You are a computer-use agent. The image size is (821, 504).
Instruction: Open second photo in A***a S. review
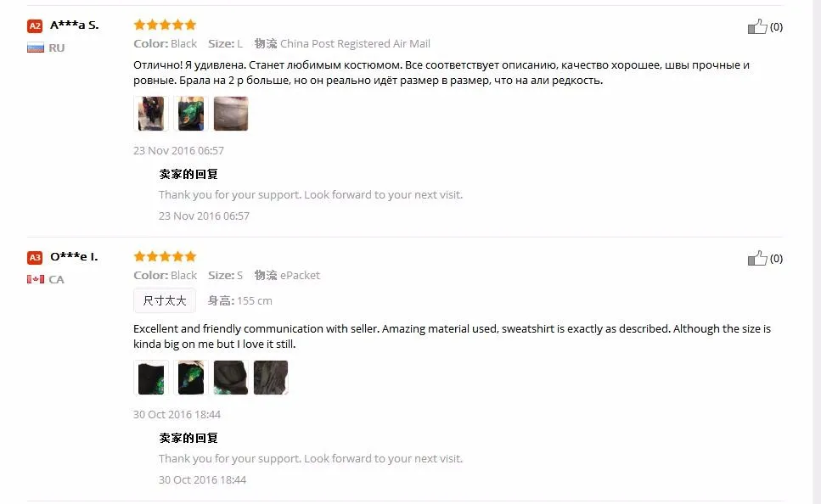tap(190, 114)
